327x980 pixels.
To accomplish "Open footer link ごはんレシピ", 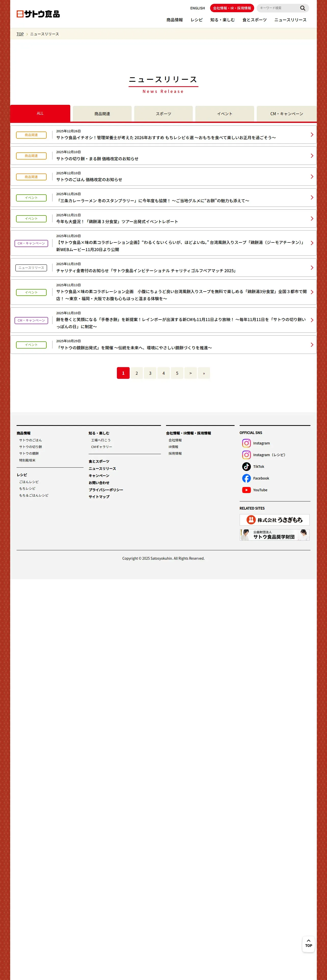I will coord(29,482).
